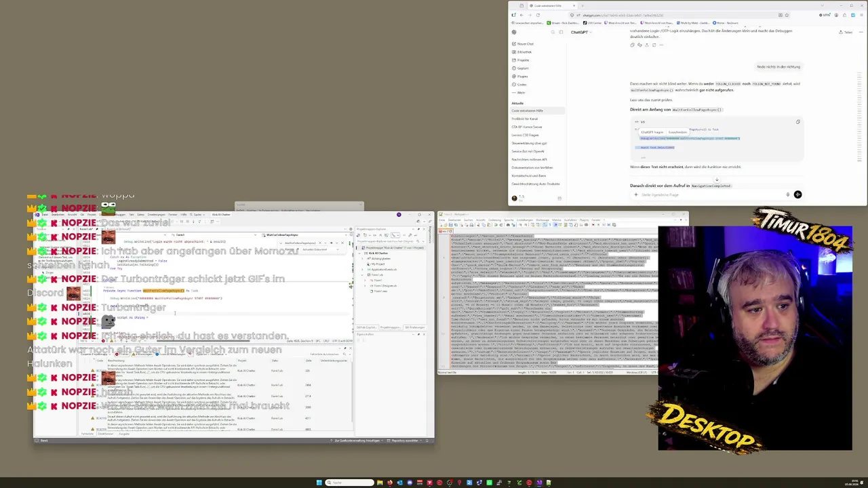This screenshot has width=868, height=488.
Task: Open the 'Lenovo C30 Fragen' chat
Action: pos(526,135)
